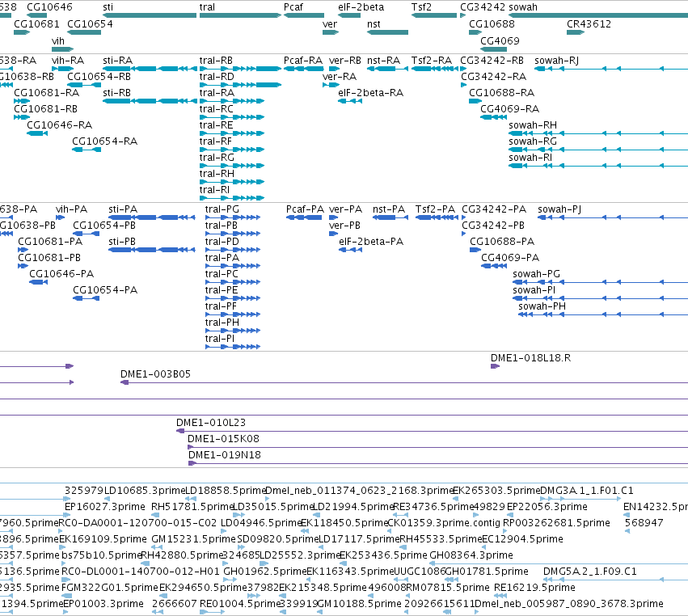
Task: Select the eIF-2beta-PA protein label
Action: point(371,242)
